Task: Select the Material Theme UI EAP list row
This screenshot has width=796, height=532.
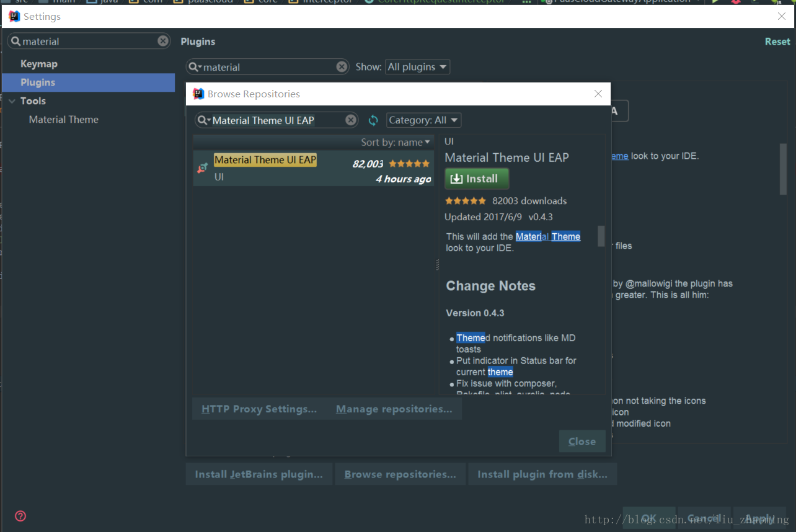Action: [313, 168]
